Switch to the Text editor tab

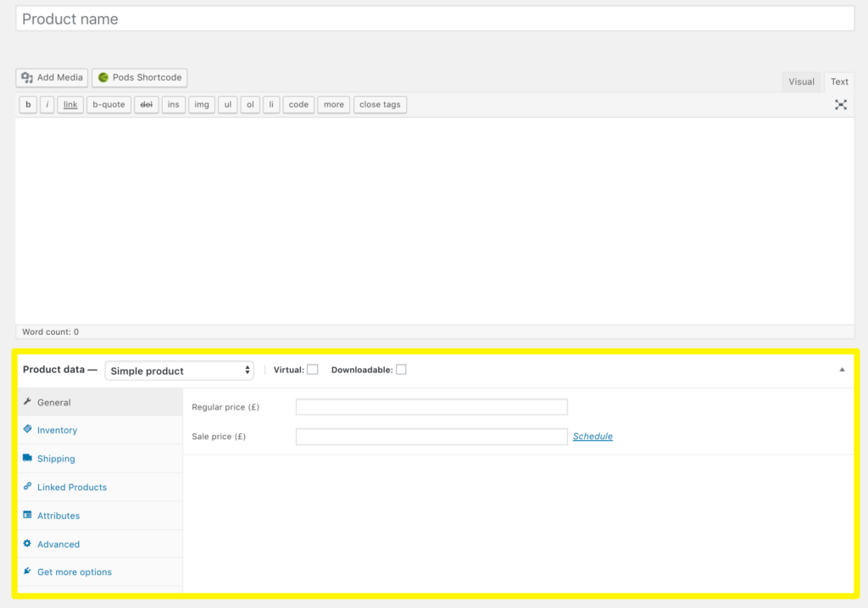pos(839,81)
